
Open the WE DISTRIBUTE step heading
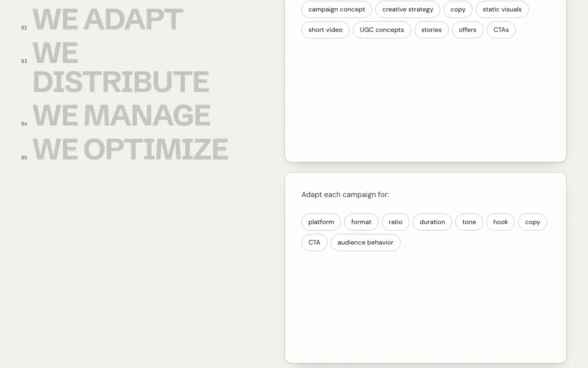pyautogui.click(x=121, y=67)
